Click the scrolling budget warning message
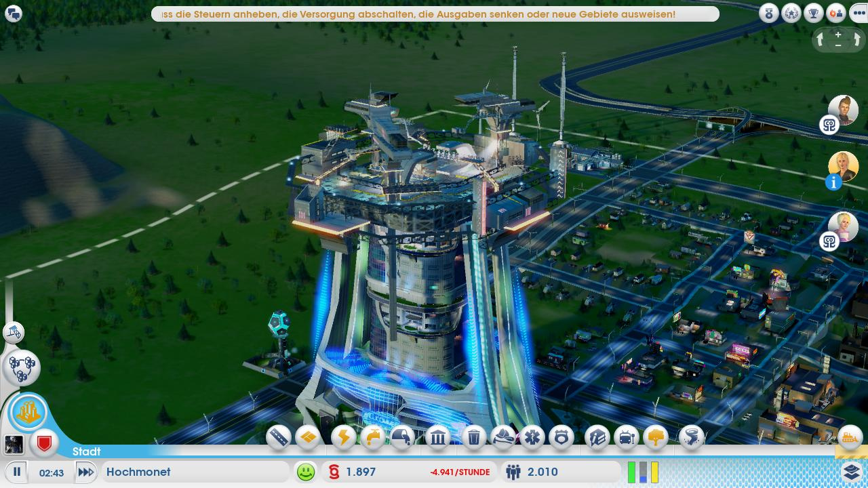 click(x=435, y=14)
